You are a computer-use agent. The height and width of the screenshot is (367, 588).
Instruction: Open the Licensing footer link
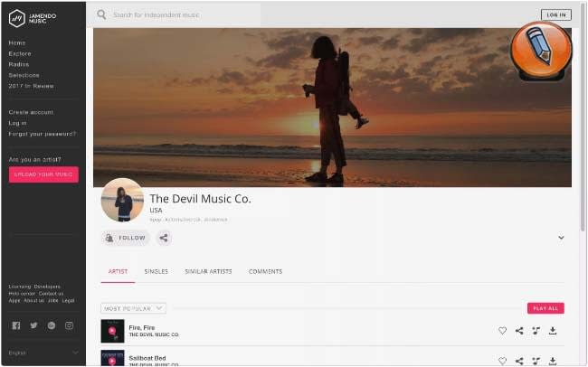pyautogui.click(x=20, y=287)
